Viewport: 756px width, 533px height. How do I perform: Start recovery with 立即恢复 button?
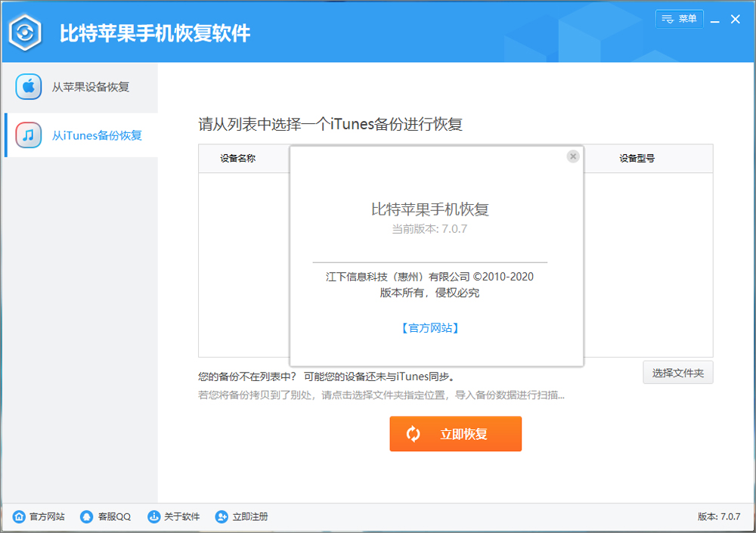[456, 434]
